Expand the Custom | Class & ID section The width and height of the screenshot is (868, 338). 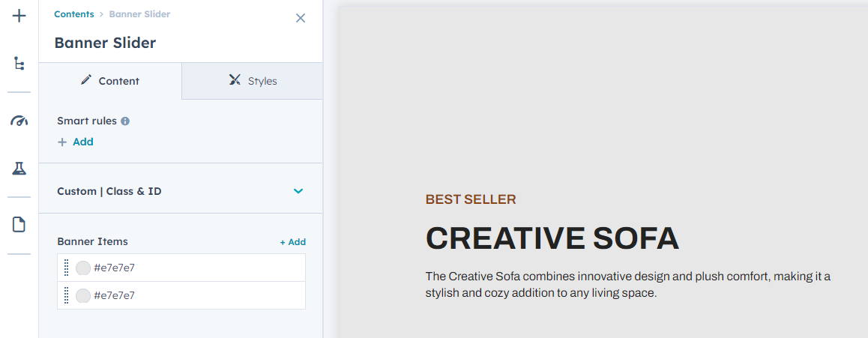tap(298, 191)
